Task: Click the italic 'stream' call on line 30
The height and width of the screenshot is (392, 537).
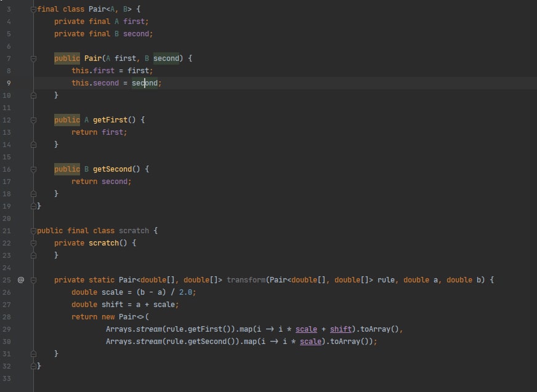Action: [x=148, y=342]
